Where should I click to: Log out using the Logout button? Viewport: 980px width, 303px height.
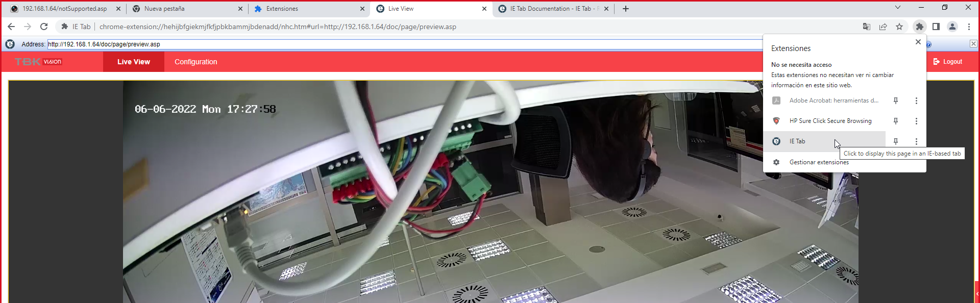(x=948, y=62)
